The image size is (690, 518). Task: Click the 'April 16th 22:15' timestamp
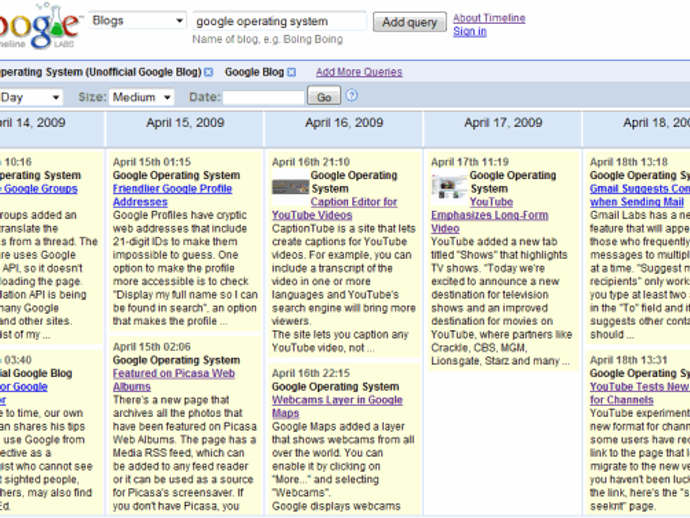(x=311, y=373)
